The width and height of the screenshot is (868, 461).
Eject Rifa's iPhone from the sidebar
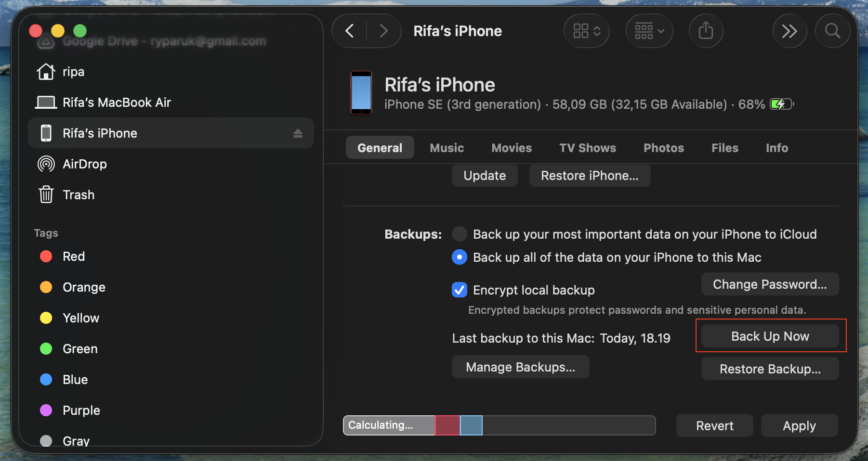pyautogui.click(x=298, y=133)
